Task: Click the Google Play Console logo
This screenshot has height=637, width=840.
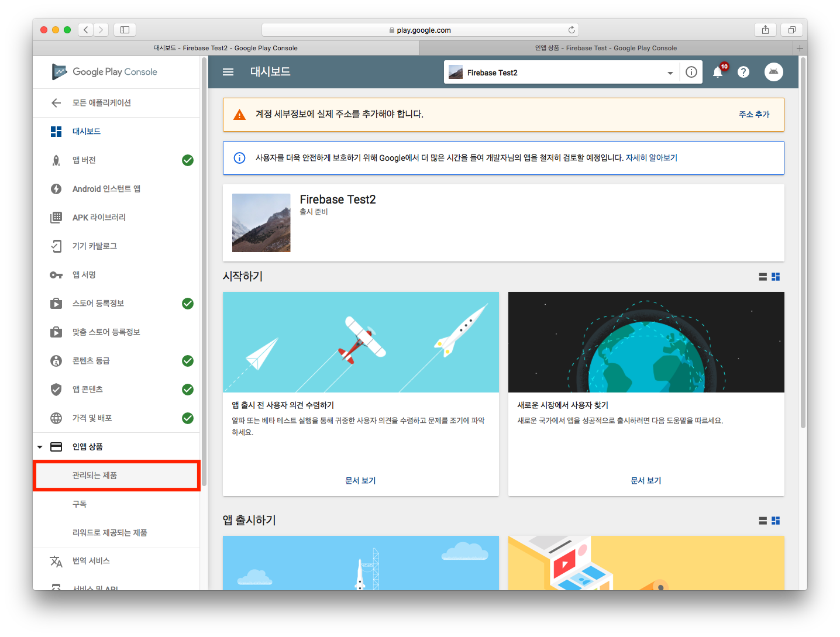Action: tap(105, 72)
